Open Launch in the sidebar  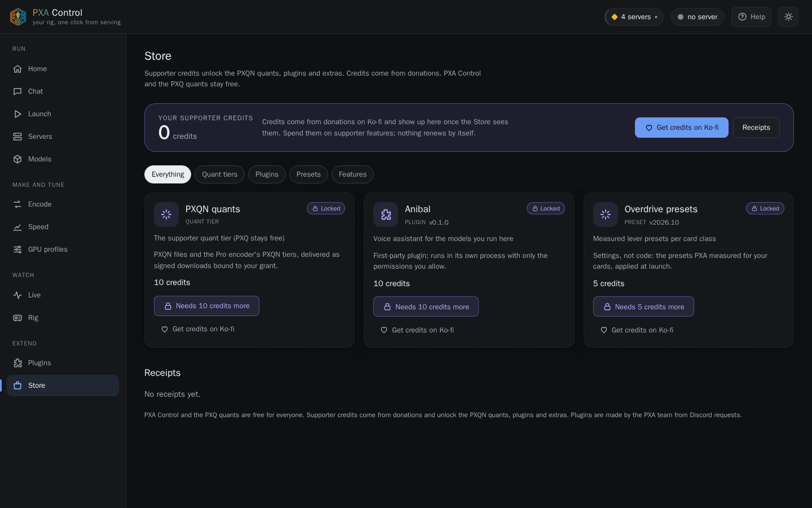63,114
